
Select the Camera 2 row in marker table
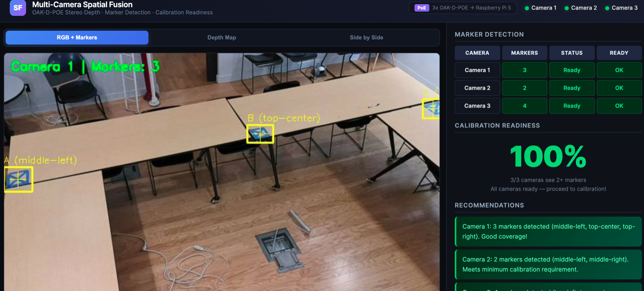click(548, 88)
